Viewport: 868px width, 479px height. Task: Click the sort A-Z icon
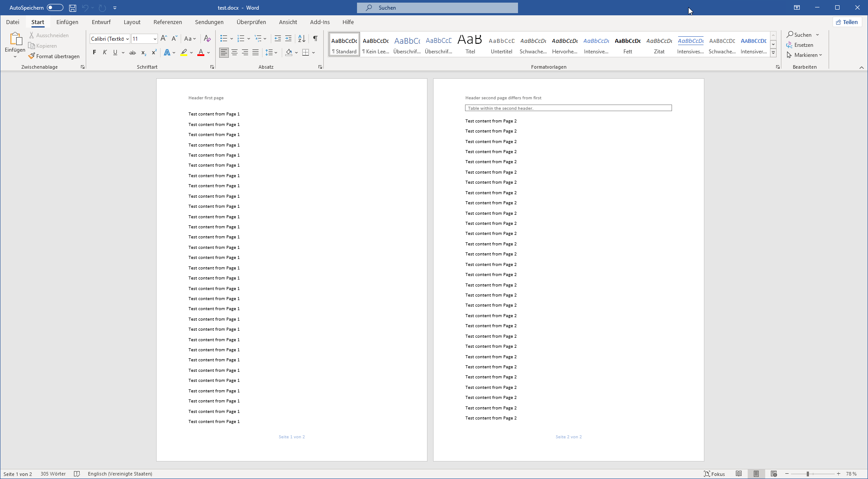pos(301,38)
